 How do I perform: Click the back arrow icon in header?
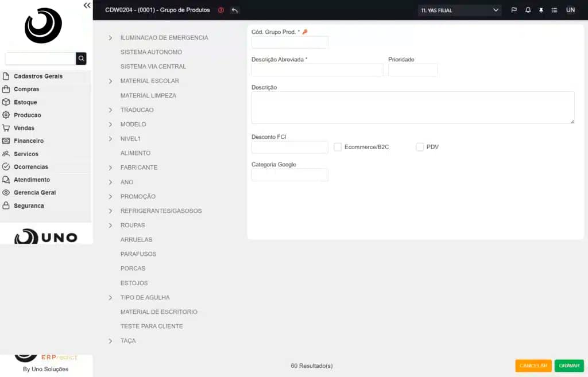(x=234, y=10)
